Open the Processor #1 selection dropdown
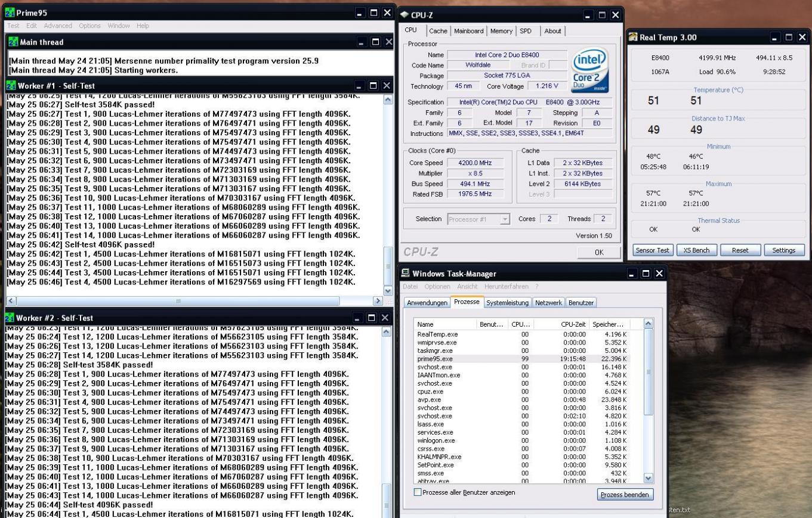Image resolution: width=812 pixels, height=518 pixels. (x=505, y=219)
